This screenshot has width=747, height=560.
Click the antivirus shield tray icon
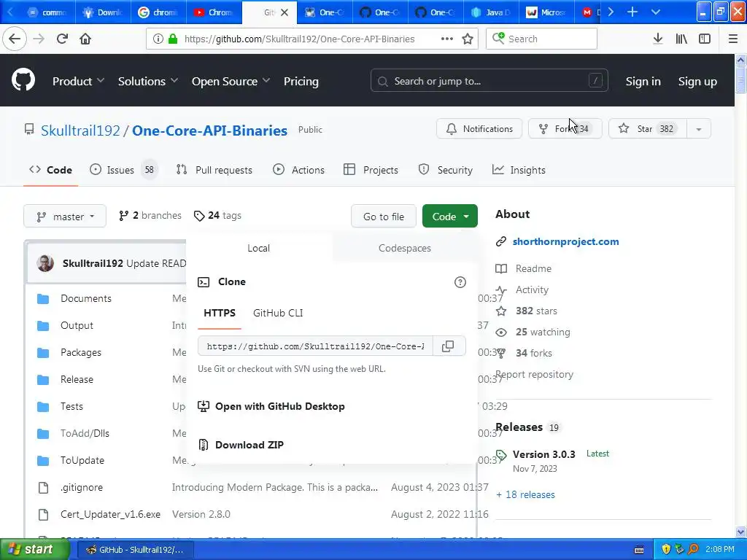tap(666, 549)
